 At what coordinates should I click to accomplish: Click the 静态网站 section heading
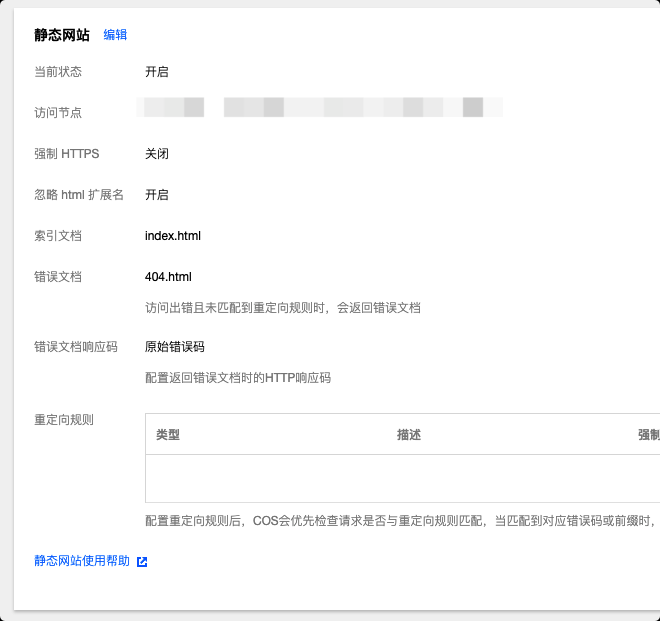click(x=62, y=35)
